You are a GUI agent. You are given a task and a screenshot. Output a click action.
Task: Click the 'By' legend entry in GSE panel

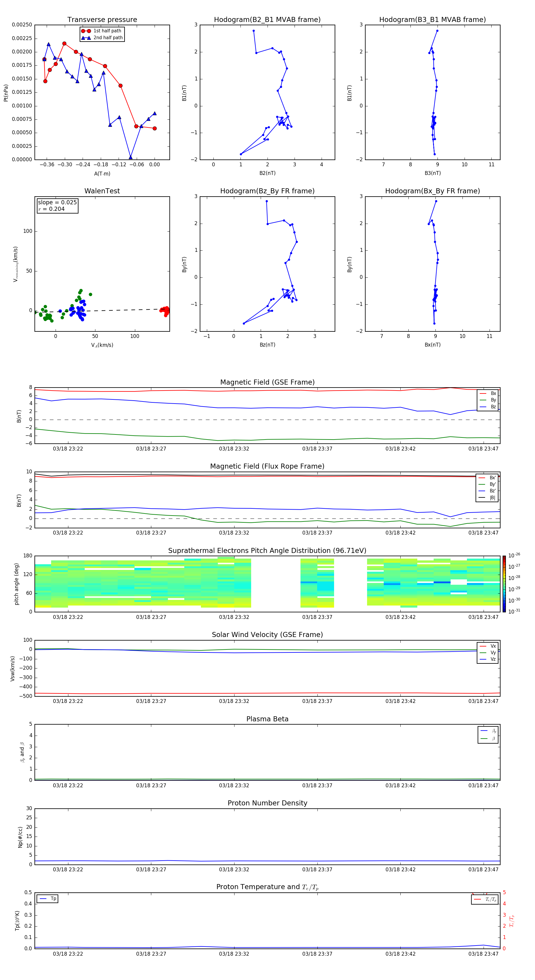488,400
